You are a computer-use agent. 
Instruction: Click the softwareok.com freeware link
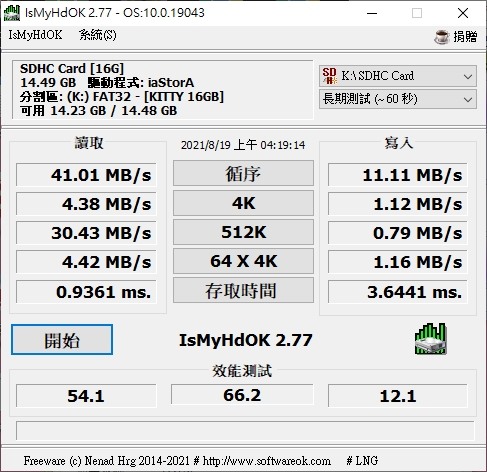(x=267, y=461)
